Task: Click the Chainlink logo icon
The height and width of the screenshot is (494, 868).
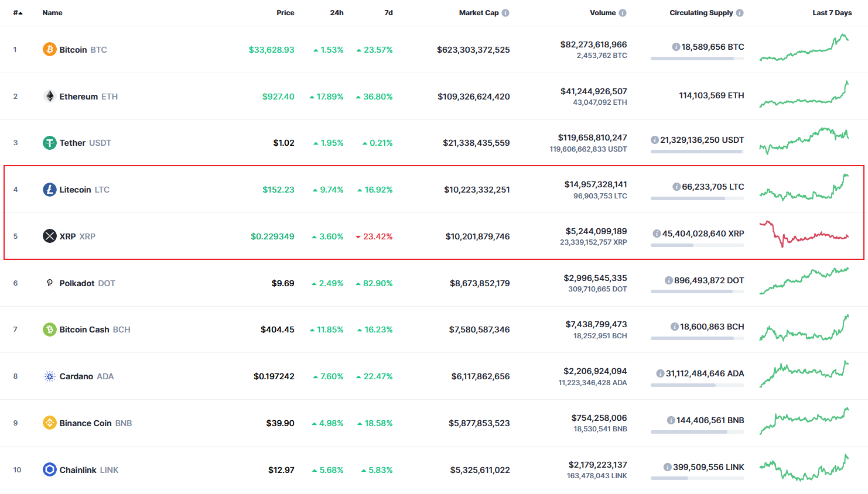Action: click(50, 469)
